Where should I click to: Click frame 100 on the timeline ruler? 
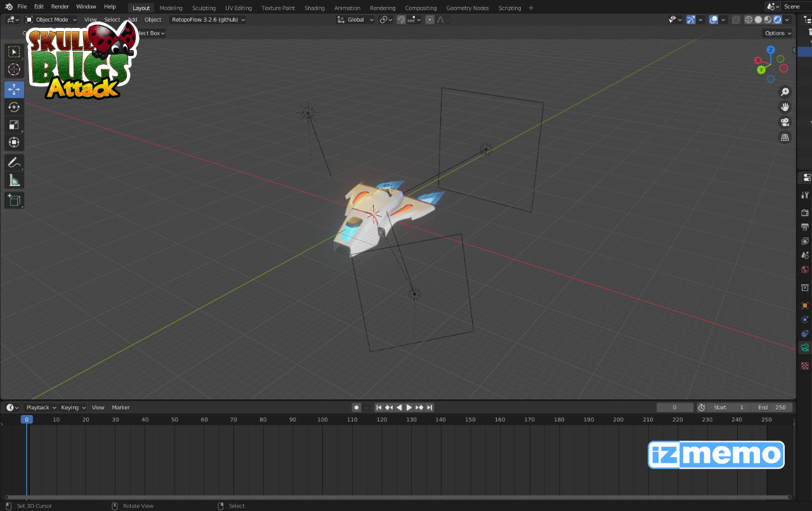(322, 420)
